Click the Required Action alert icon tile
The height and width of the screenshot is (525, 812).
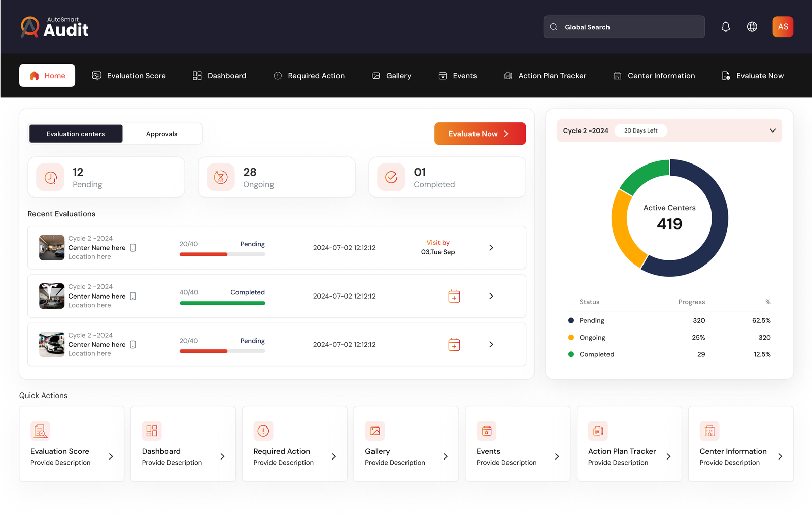pyautogui.click(x=263, y=431)
